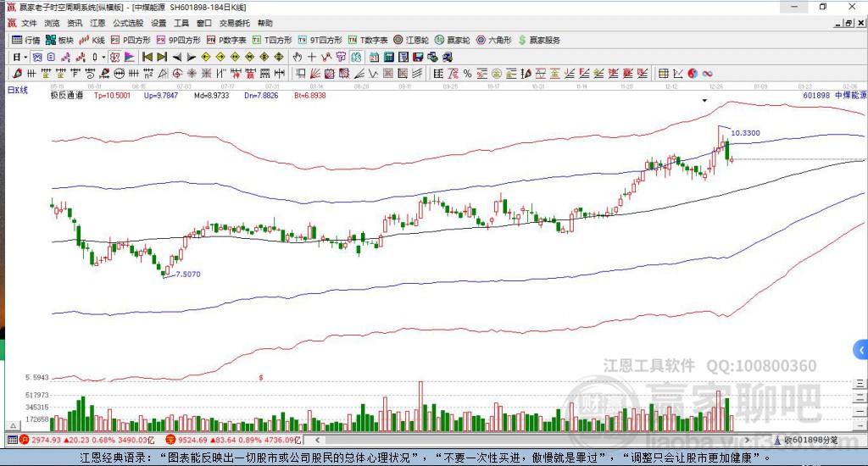Click the volume panel up-triangle button
Image resolution: width=868 pixels, height=466 pixels.
[14, 425]
